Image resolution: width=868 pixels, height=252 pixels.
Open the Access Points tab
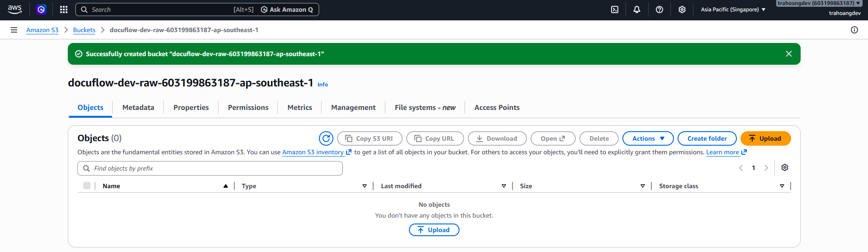click(497, 108)
